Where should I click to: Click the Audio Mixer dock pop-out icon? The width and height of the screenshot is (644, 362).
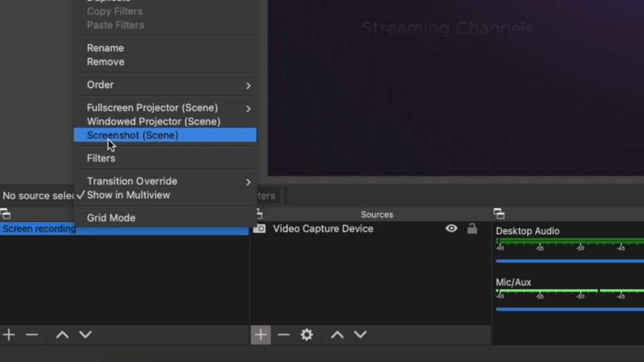[499, 214]
